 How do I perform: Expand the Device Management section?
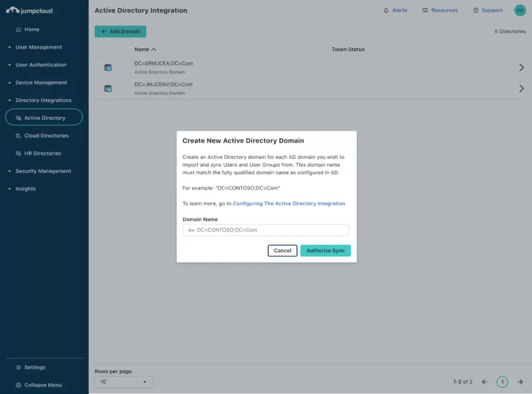click(41, 83)
